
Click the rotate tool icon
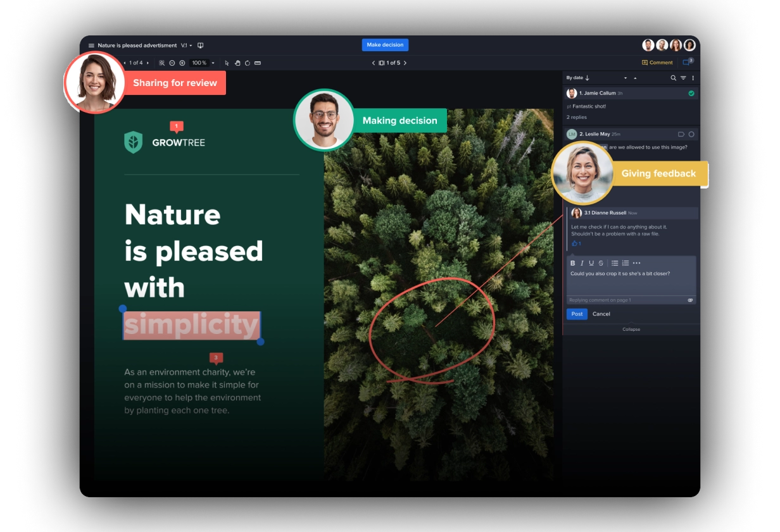click(x=248, y=63)
